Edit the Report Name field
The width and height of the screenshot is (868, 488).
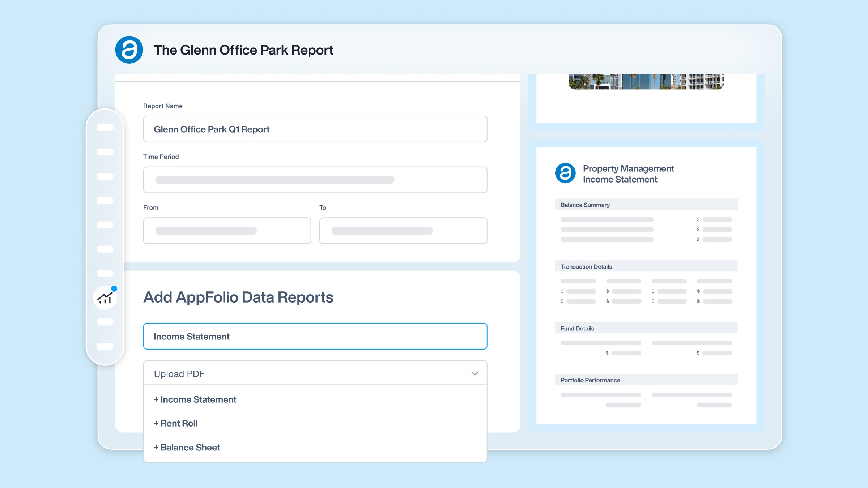tap(315, 129)
